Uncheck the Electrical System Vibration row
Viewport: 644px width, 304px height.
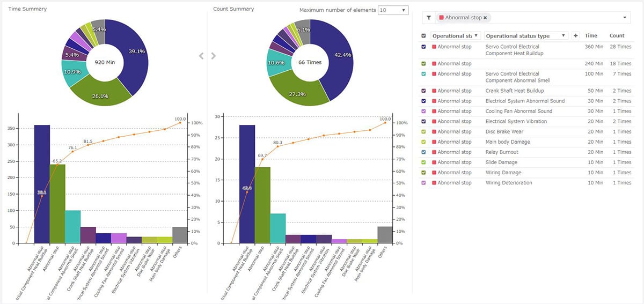(423, 122)
